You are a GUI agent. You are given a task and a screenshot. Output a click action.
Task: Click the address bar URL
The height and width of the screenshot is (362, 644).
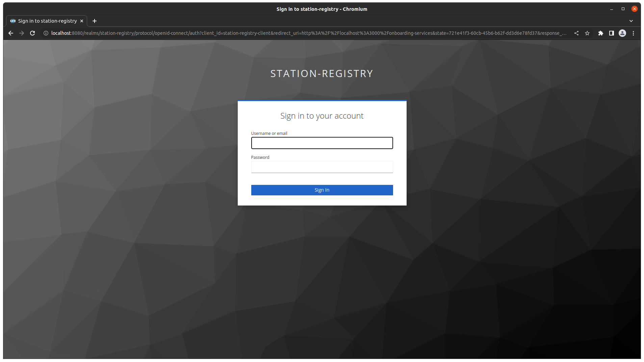(309, 33)
